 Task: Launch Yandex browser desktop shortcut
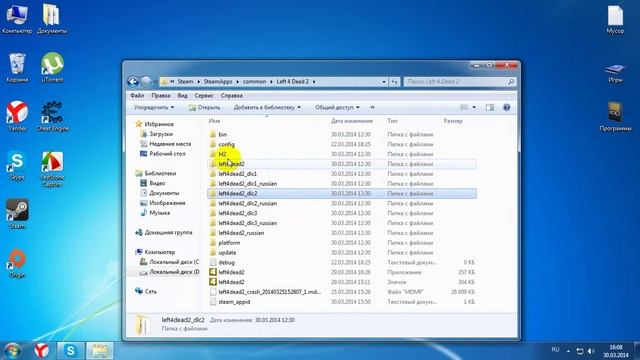(17, 116)
